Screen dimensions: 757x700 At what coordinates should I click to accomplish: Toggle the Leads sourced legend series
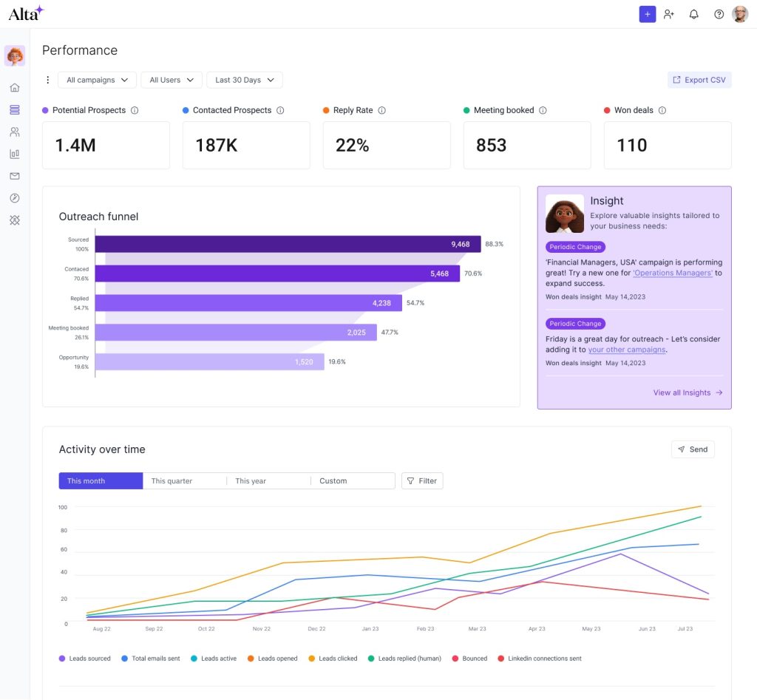tap(85, 658)
